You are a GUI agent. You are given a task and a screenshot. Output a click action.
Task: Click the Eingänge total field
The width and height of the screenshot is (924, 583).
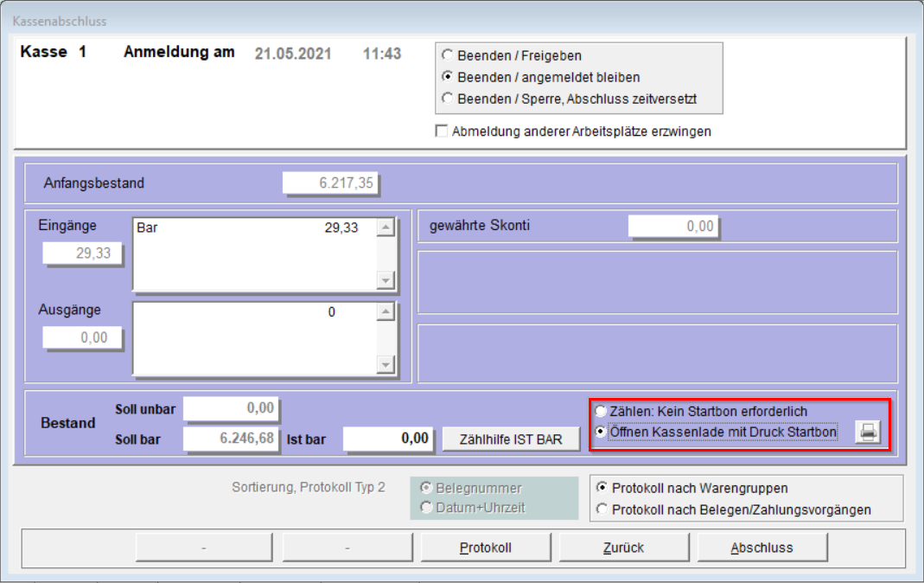pyautogui.click(x=82, y=253)
